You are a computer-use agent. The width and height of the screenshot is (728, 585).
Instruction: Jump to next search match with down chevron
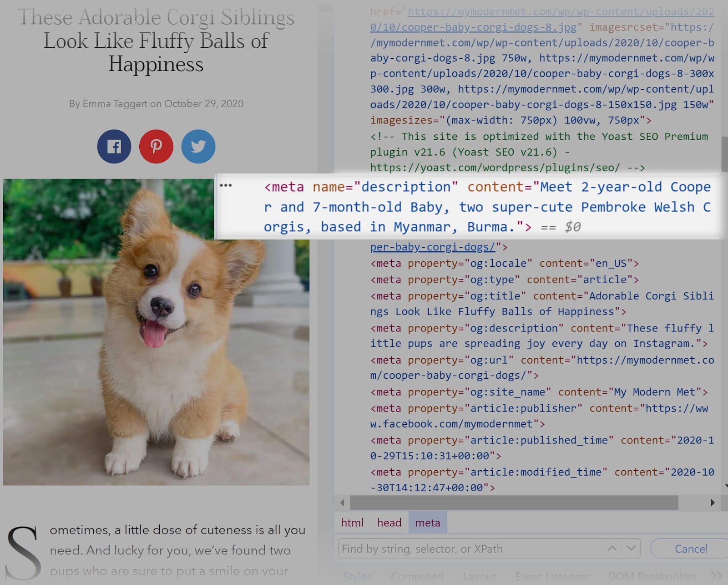632,549
